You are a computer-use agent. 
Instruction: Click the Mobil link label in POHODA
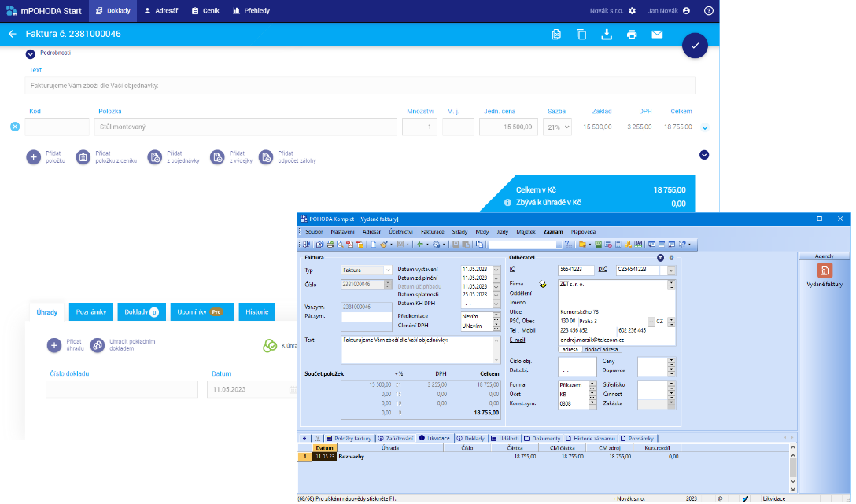click(x=529, y=330)
